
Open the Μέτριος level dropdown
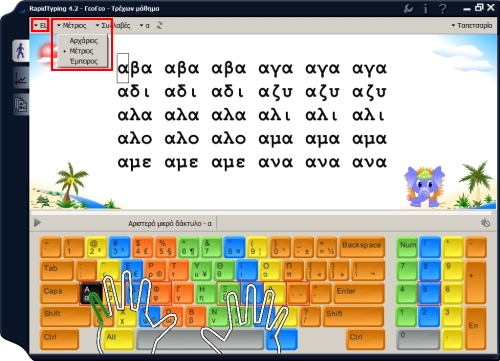(71, 25)
